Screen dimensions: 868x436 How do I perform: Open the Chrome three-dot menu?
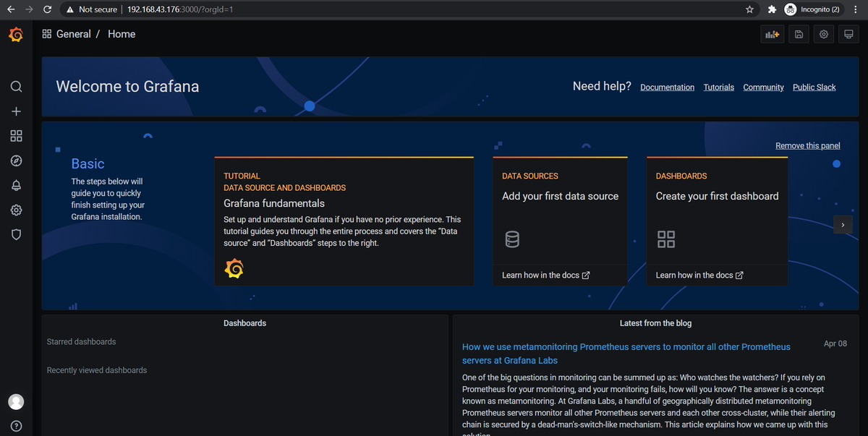point(855,9)
